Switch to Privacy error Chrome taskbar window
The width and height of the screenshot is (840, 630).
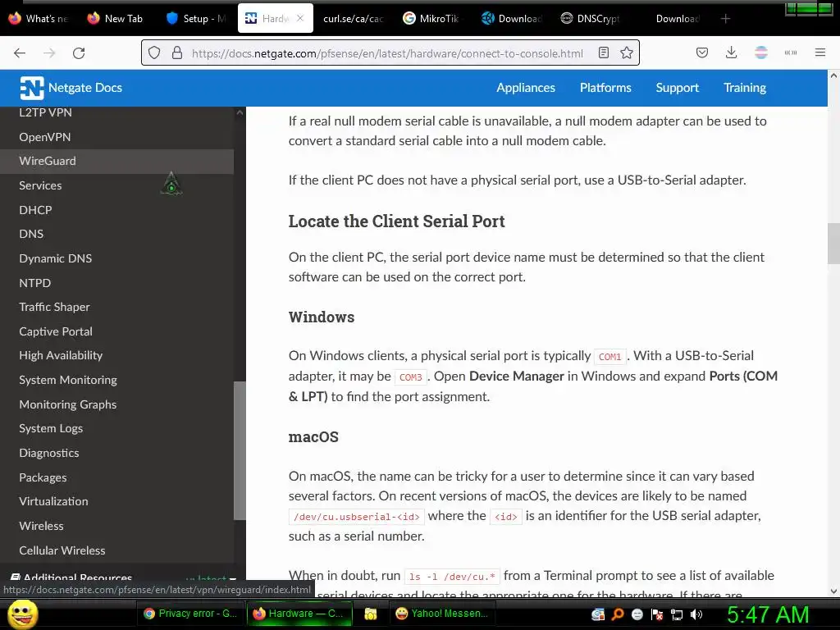(190, 614)
